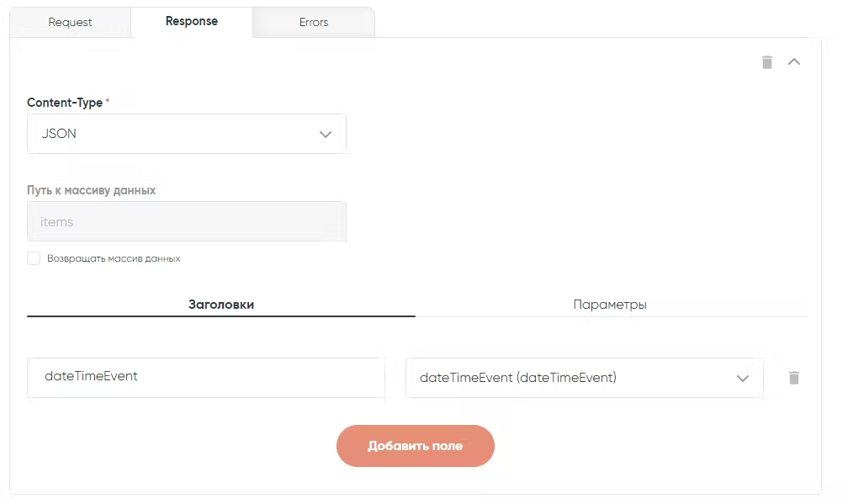Open the Content-Type JSON dropdown

click(x=186, y=134)
